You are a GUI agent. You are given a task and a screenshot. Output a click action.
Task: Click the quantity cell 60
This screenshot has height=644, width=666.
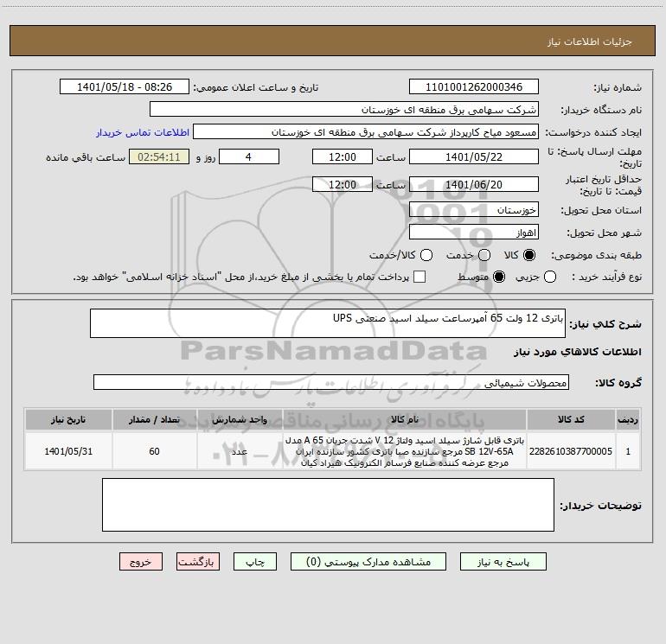pyautogui.click(x=155, y=451)
